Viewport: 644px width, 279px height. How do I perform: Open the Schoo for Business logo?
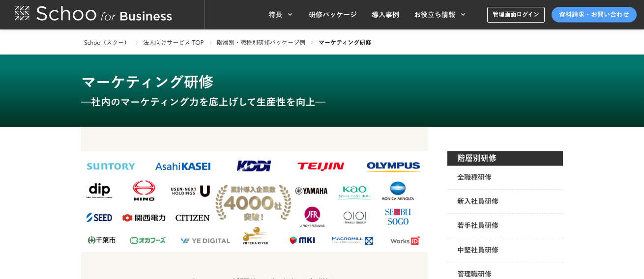tap(93, 14)
